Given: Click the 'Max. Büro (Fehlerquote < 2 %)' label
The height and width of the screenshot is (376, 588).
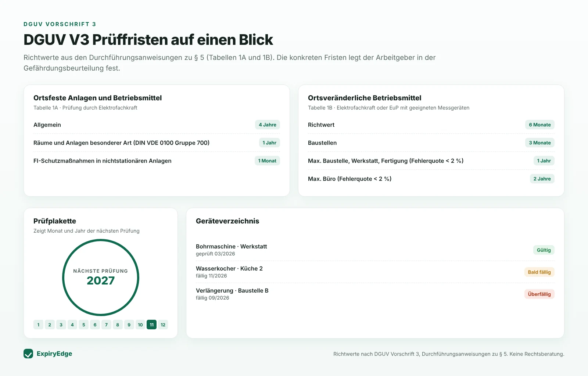Looking at the screenshot, I should [x=349, y=179].
